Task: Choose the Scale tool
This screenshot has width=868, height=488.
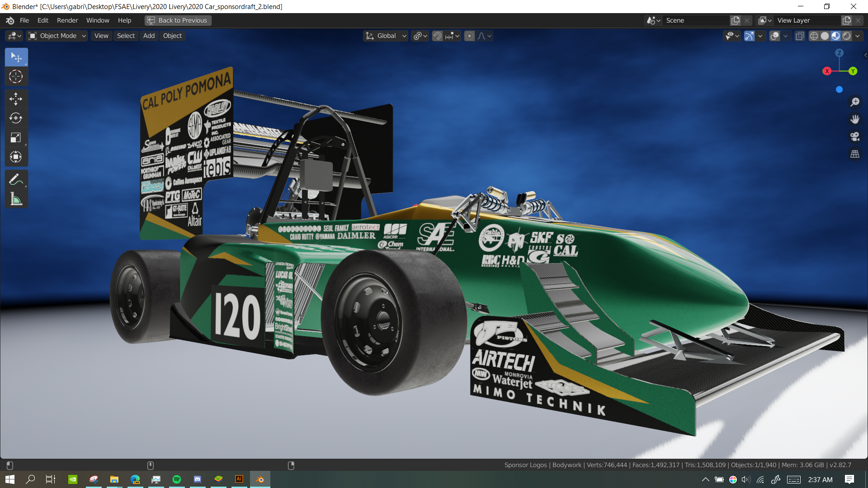Action: point(16,137)
